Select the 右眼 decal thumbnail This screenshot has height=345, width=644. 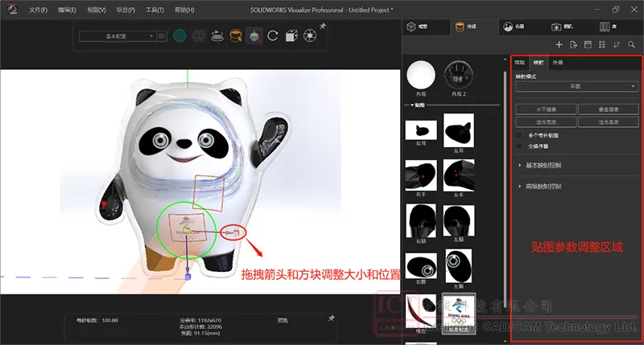[x=421, y=266]
